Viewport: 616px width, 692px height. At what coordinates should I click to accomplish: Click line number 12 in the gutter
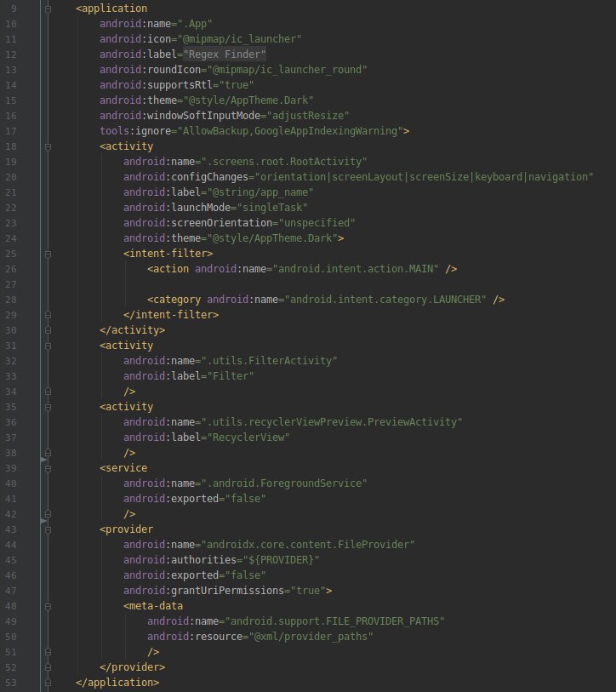click(11, 54)
